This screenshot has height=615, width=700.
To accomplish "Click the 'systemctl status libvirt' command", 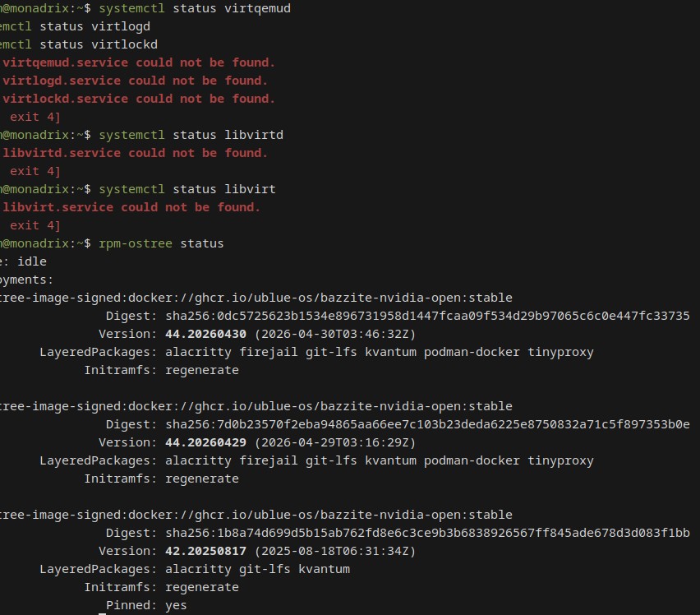I will [x=187, y=189].
